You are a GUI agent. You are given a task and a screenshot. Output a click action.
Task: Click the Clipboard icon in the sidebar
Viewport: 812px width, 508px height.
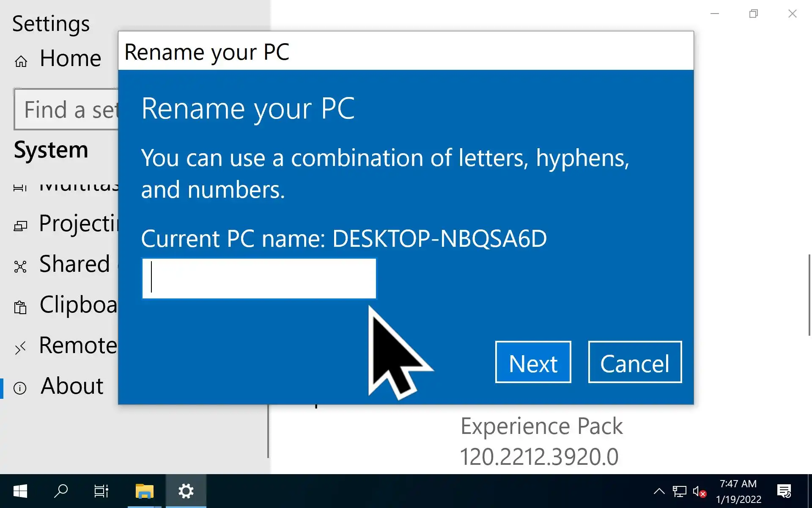pyautogui.click(x=20, y=306)
